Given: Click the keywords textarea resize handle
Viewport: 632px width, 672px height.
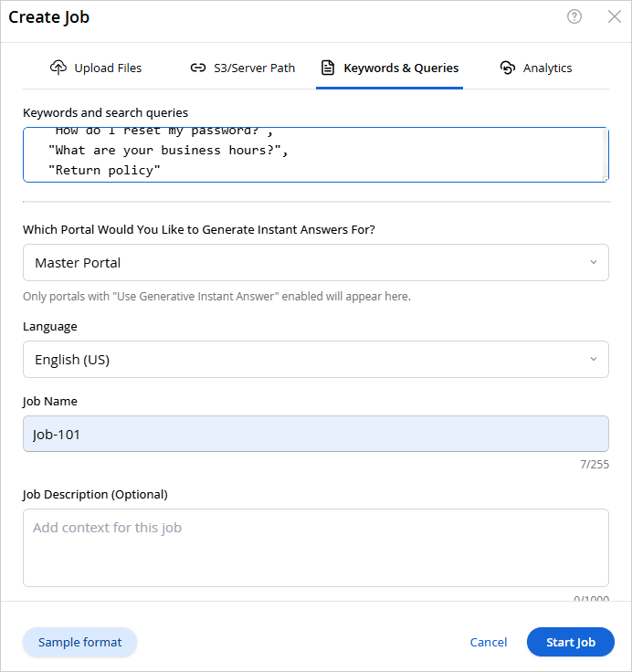Looking at the screenshot, I should point(606,179).
